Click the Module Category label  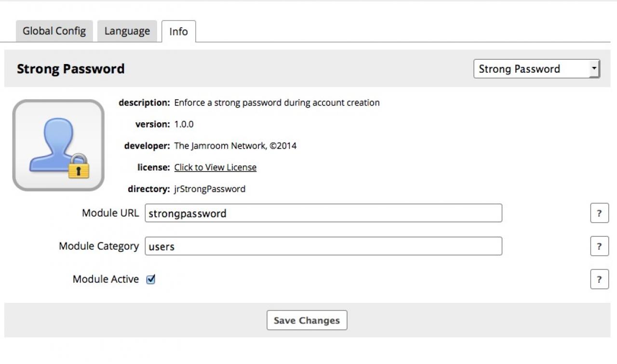(x=99, y=247)
